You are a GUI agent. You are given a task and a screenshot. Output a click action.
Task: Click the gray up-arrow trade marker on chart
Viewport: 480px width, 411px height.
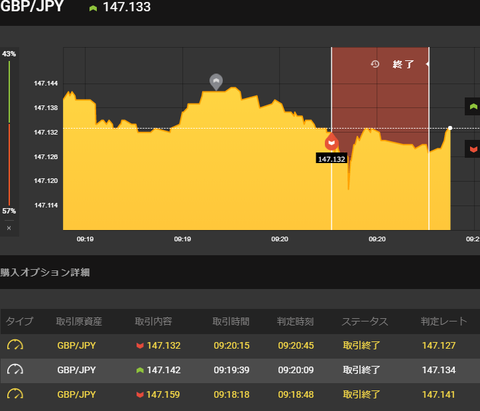tap(216, 82)
